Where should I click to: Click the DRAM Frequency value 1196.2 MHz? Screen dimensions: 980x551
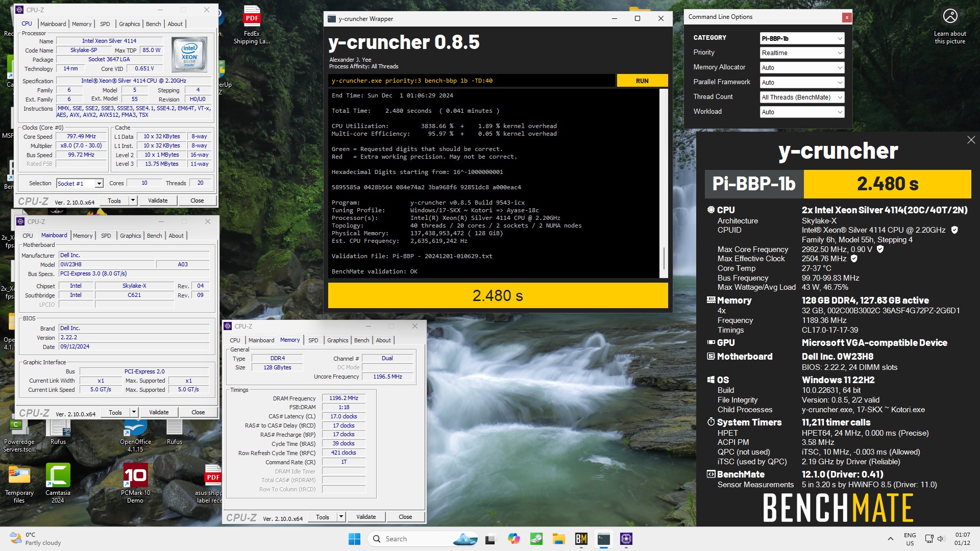tap(344, 398)
